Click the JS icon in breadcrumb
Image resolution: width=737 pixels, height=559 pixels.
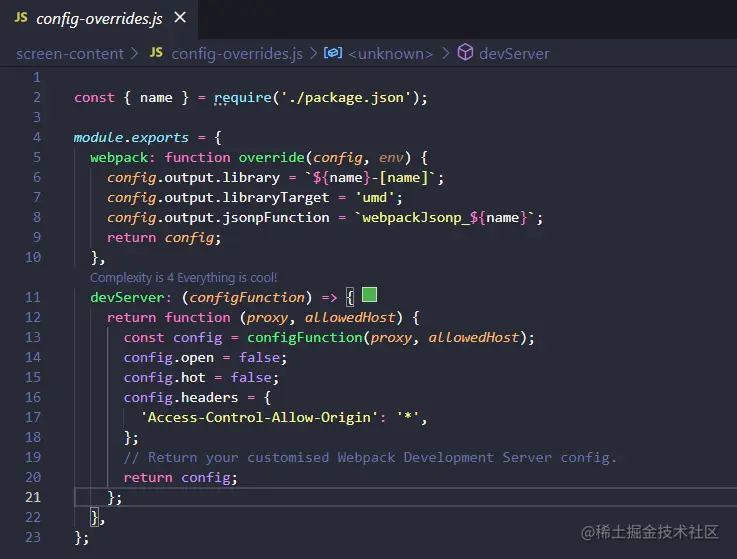click(x=157, y=53)
